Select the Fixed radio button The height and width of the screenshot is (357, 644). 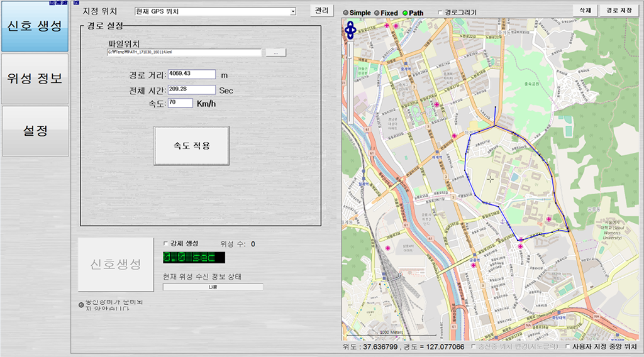(x=377, y=13)
